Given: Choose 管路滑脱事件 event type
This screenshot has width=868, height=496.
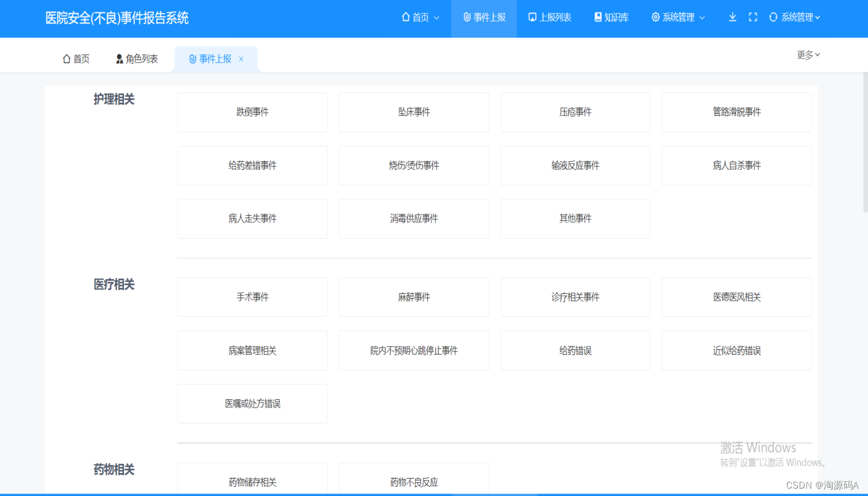Looking at the screenshot, I should 737,112.
